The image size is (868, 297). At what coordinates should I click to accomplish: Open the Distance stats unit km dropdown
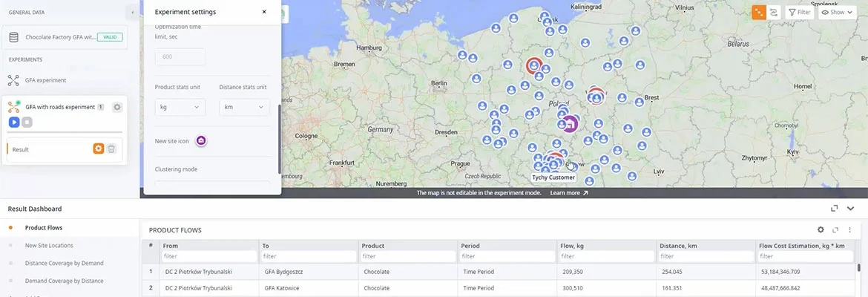click(x=244, y=107)
